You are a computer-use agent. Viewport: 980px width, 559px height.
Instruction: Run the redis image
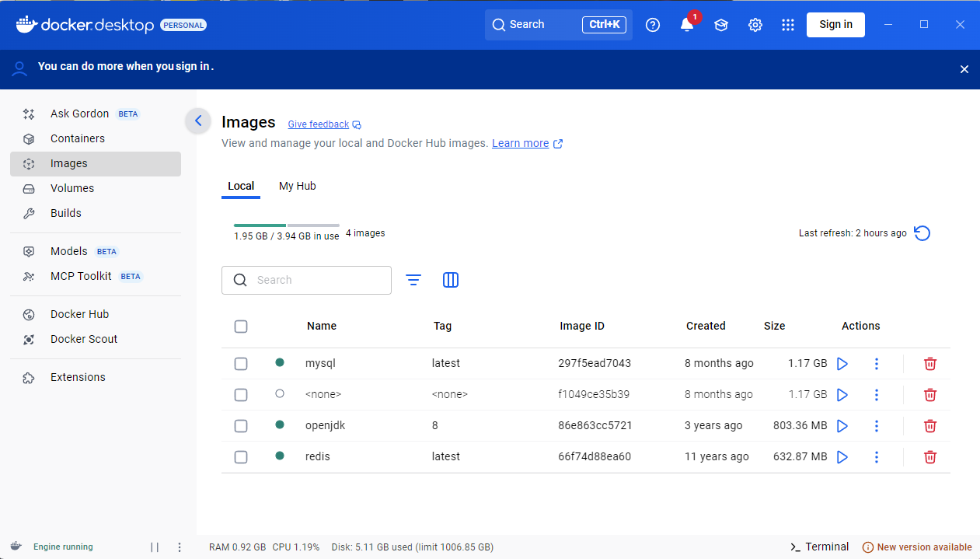(x=842, y=456)
